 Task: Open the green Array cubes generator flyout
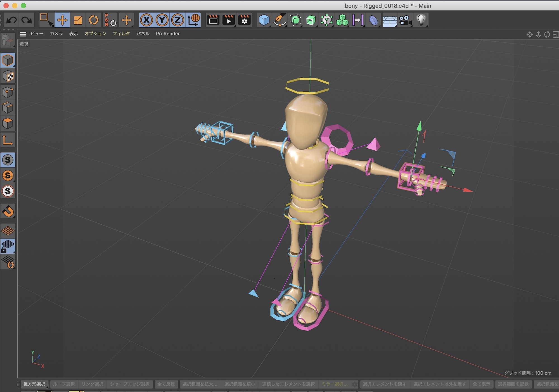pos(342,20)
